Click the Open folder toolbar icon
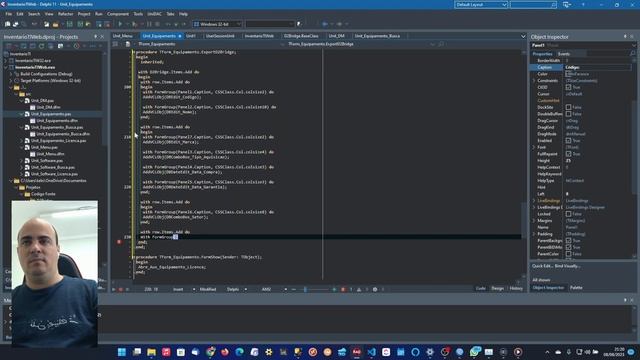 tap(55, 24)
